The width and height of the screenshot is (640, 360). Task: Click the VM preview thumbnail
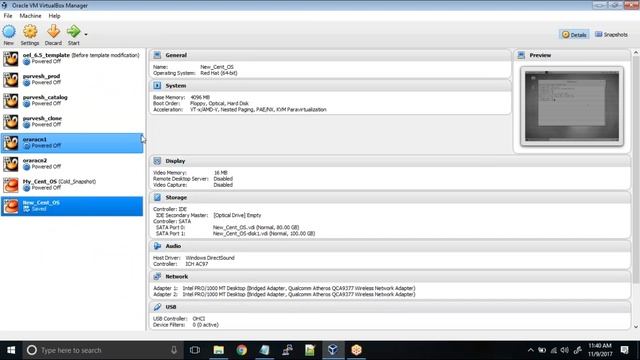572,106
